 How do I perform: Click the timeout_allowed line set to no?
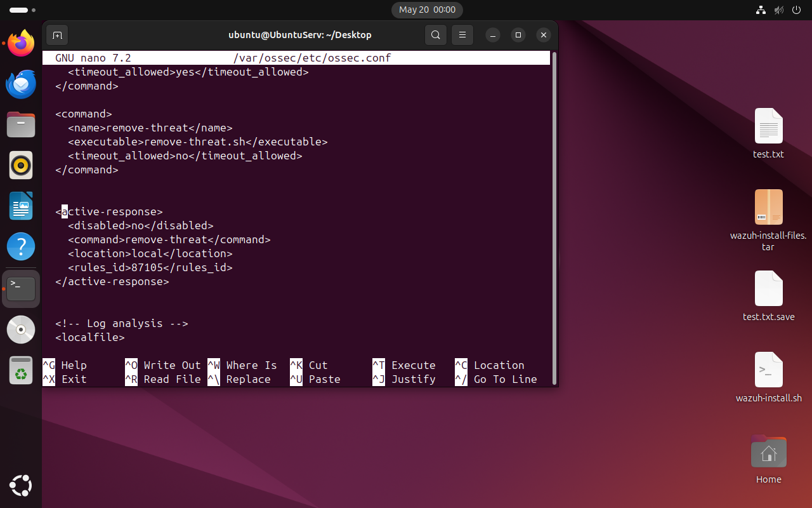point(185,156)
